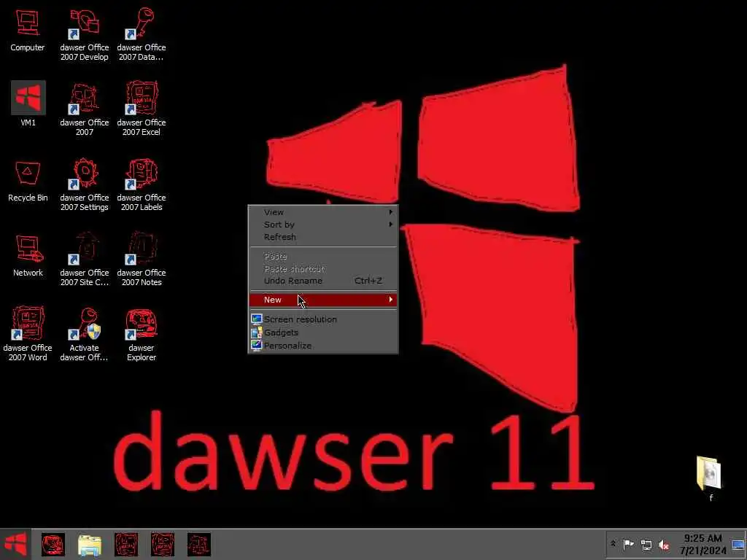Click the network tray icon
The width and height of the screenshot is (747, 560).
pos(646,544)
